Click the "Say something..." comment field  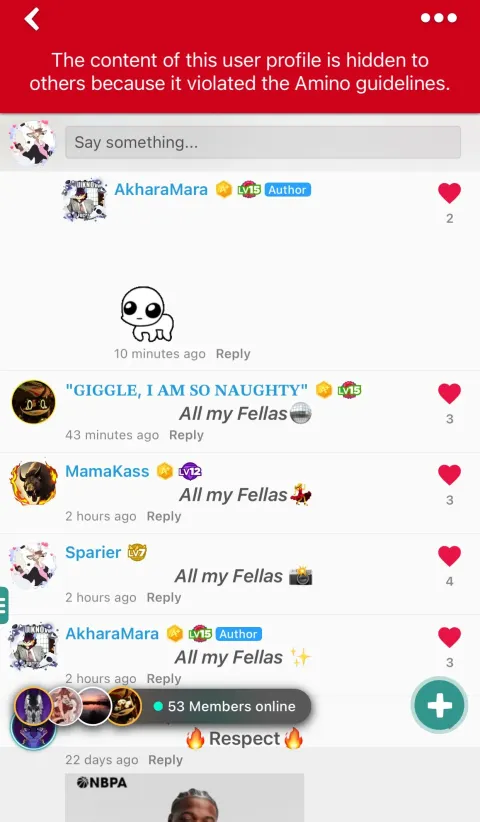click(263, 142)
